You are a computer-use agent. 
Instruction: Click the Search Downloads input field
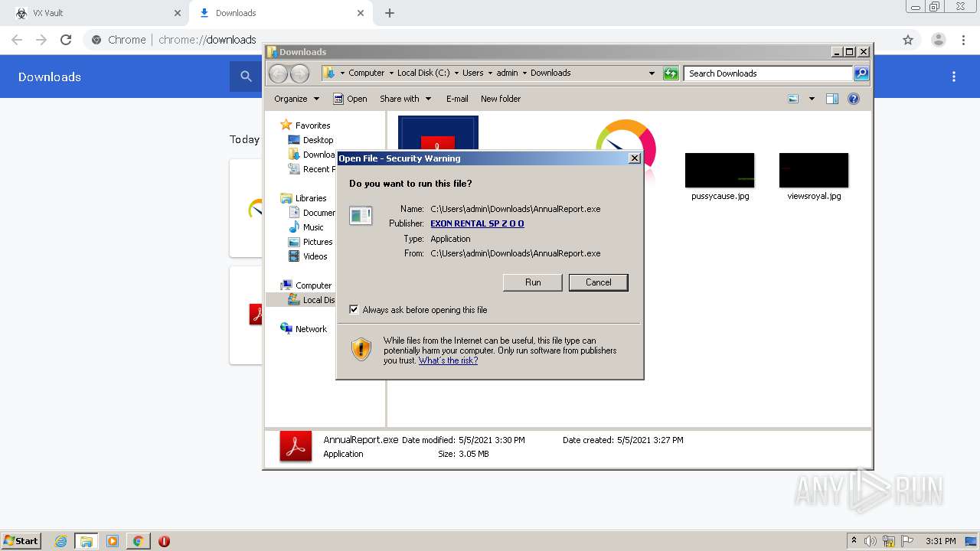point(768,73)
